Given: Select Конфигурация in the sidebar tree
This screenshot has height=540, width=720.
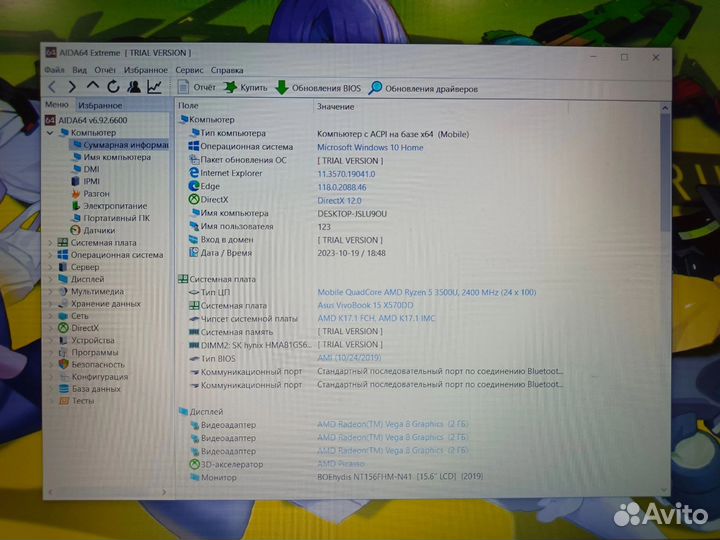Looking at the screenshot, I should click(94, 377).
